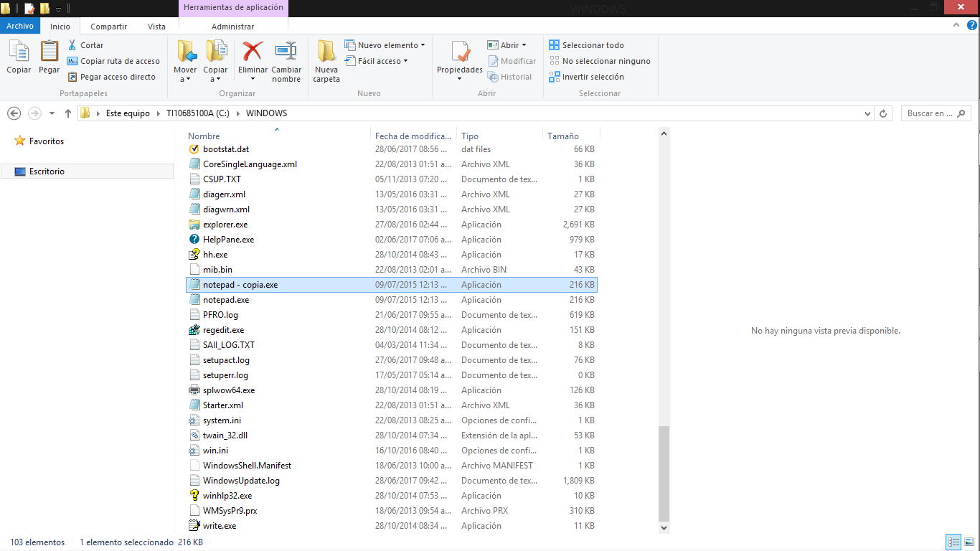Expand Fácil acceso dropdown
Image resolution: width=980 pixels, height=551 pixels.
(405, 61)
